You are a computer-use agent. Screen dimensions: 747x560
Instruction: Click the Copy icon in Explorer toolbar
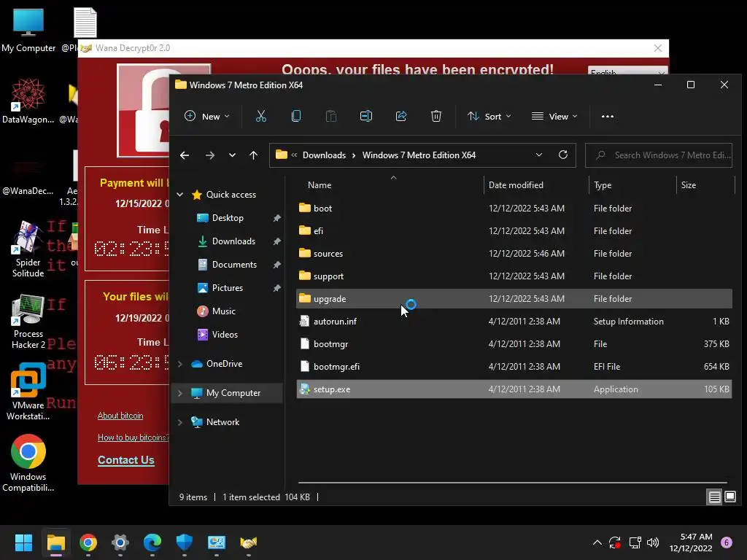point(296,116)
